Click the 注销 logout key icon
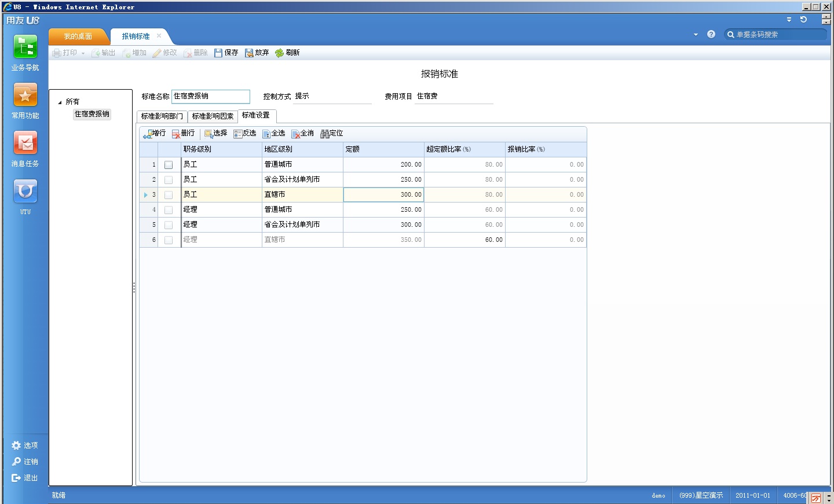This screenshot has width=834, height=504. click(16, 462)
